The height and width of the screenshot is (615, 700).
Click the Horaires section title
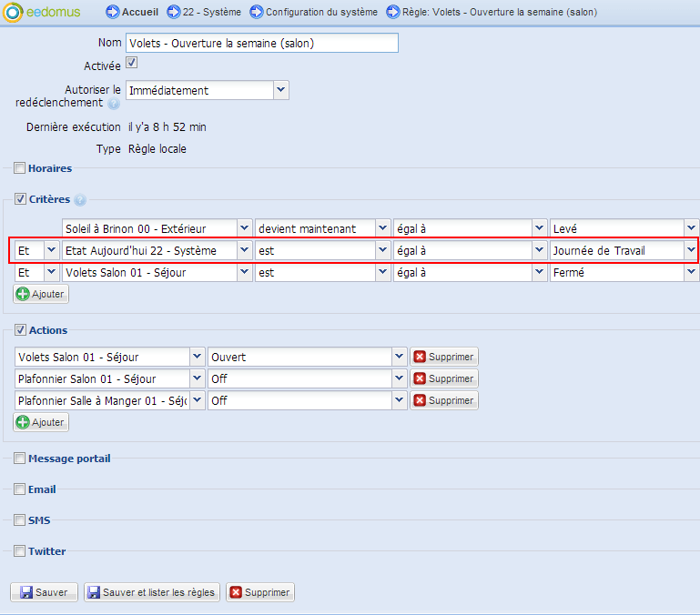[50, 168]
